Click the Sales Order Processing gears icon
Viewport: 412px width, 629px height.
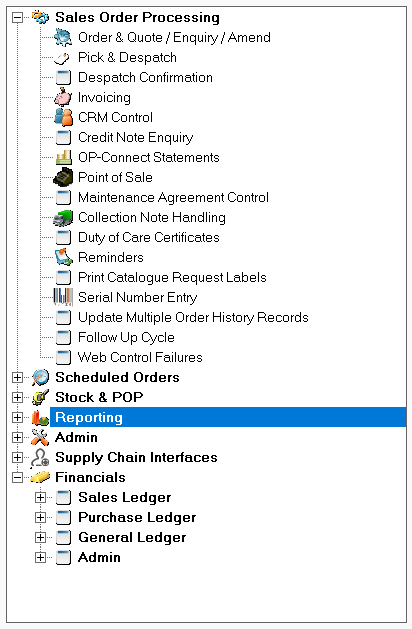40,17
